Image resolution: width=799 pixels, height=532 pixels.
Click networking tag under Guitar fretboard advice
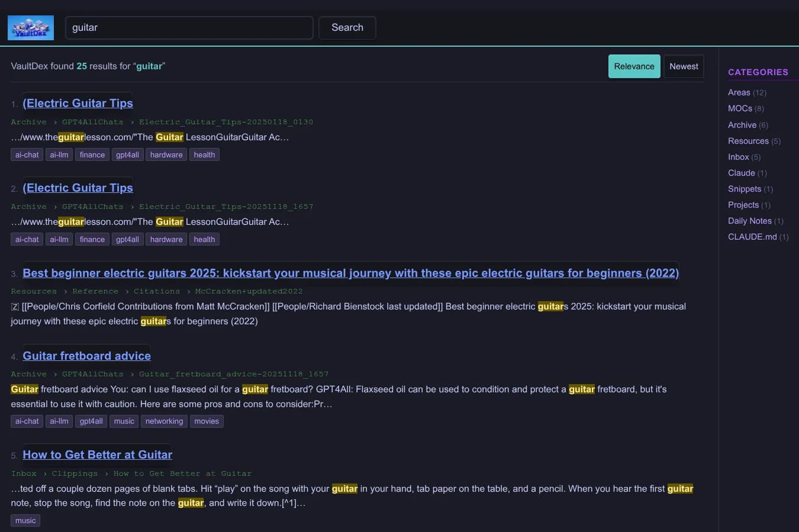[164, 421]
